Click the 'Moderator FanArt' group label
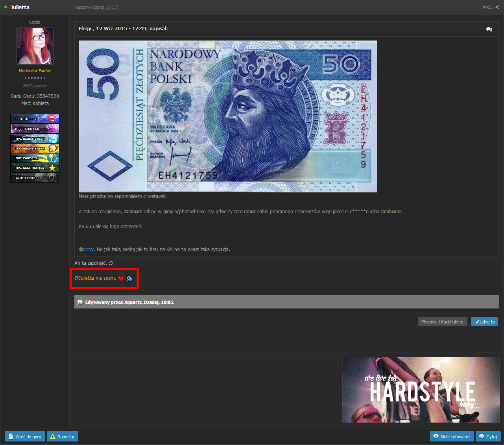The image size is (504, 445). tap(35, 70)
